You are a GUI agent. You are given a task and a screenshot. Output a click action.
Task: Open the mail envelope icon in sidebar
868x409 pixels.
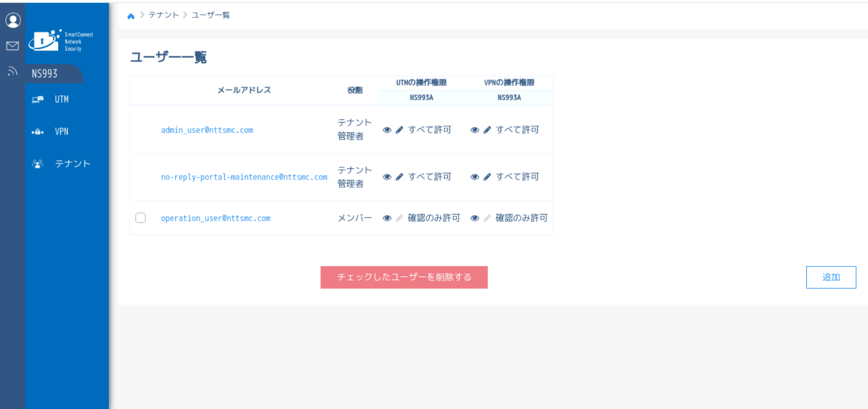(x=12, y=46)
